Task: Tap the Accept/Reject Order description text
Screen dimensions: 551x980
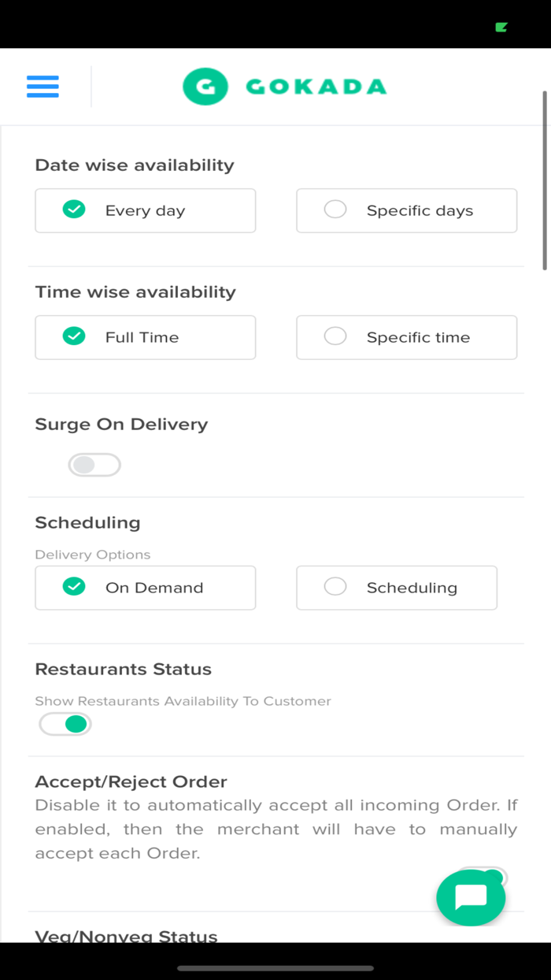Action: pos(275,829)
